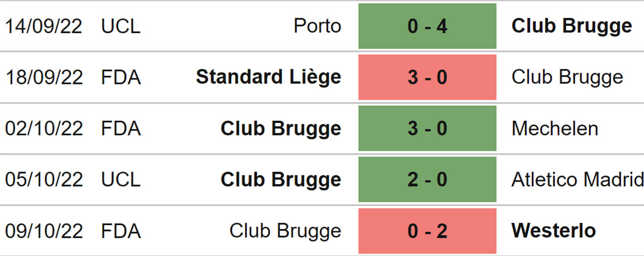Open Westerlo team link
Screen dimensions: 644x256
coord(553,231)
